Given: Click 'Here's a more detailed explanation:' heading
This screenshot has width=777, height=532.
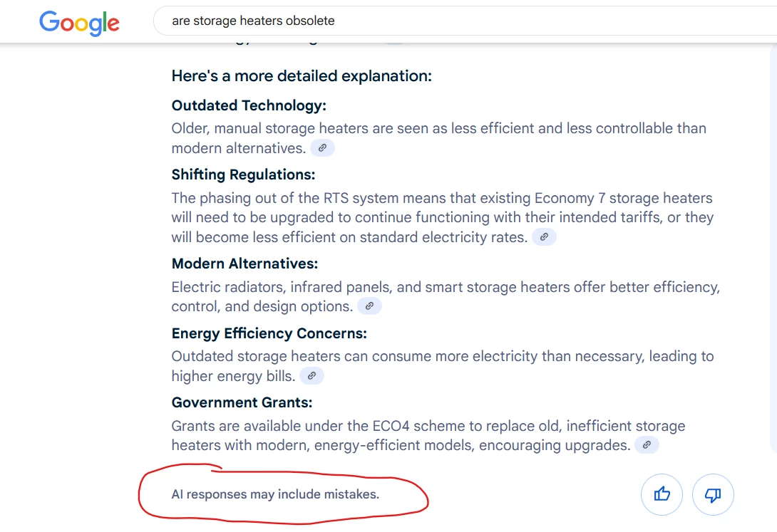Looking at the screenshot, I should click(x=302, y=75).
